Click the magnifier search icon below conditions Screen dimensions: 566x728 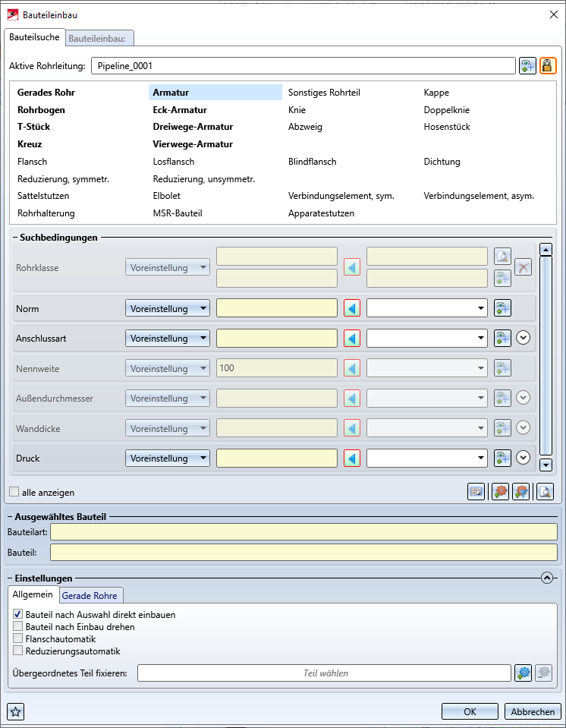tap(545, 492)
